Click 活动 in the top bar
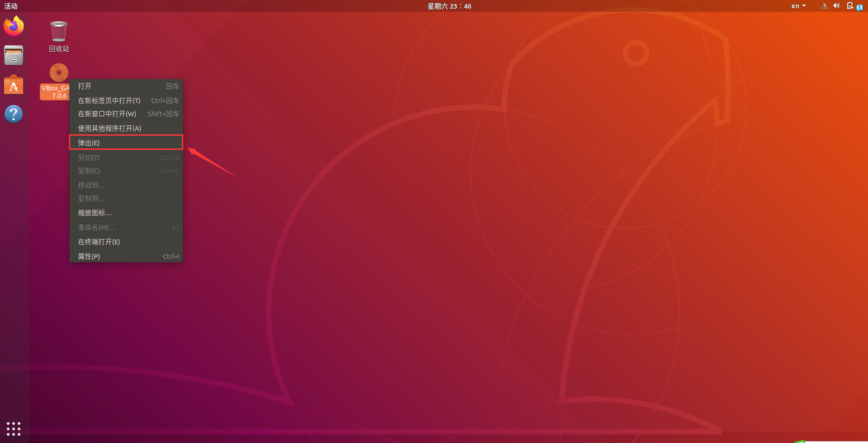 pyautogui.click(x=11, y=6)
